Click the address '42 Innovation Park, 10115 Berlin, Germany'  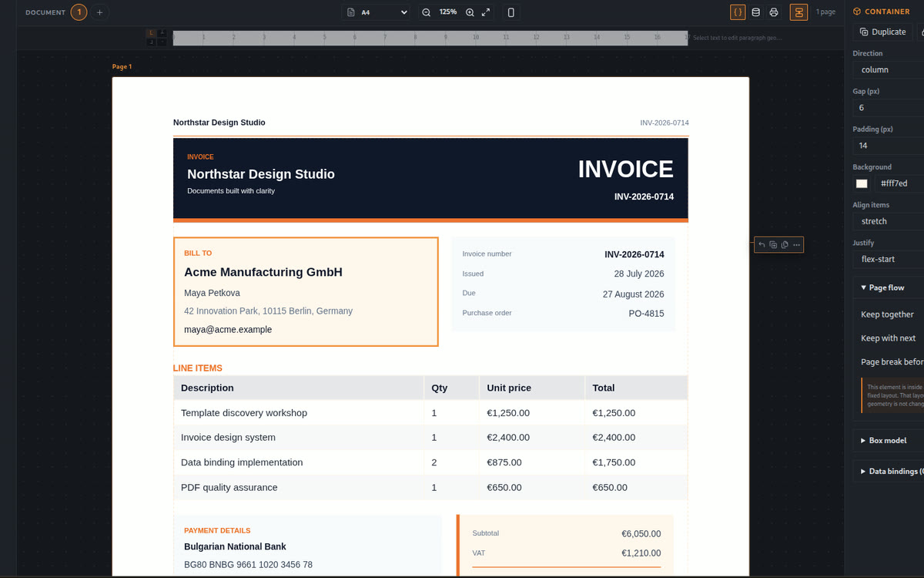point(268,311)
